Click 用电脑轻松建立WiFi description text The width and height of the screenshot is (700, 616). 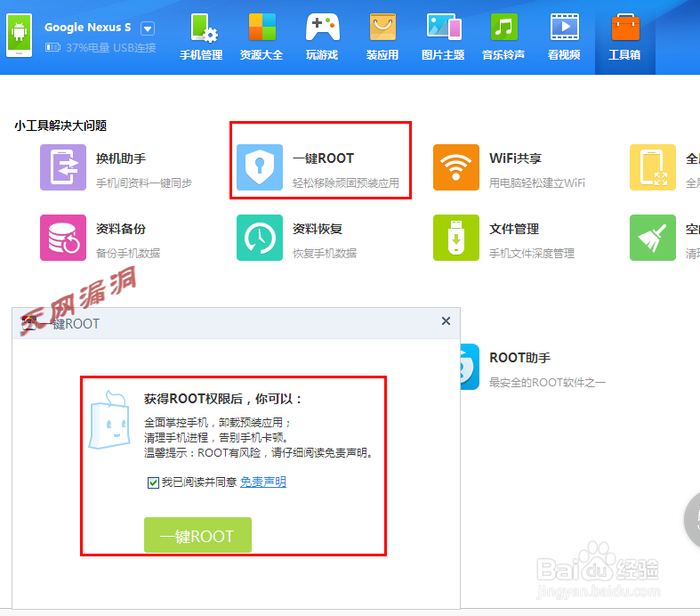537,183
